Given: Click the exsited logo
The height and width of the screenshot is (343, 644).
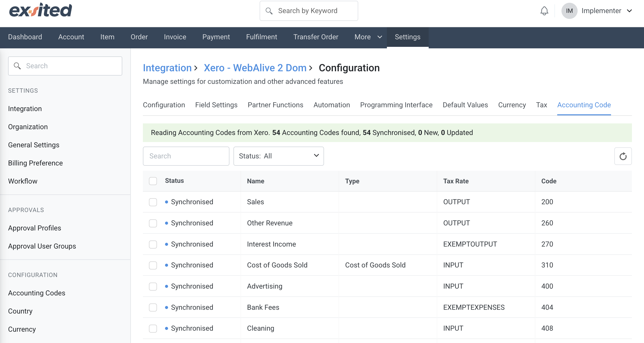Looking at the screenshot, I should point(41,10).
